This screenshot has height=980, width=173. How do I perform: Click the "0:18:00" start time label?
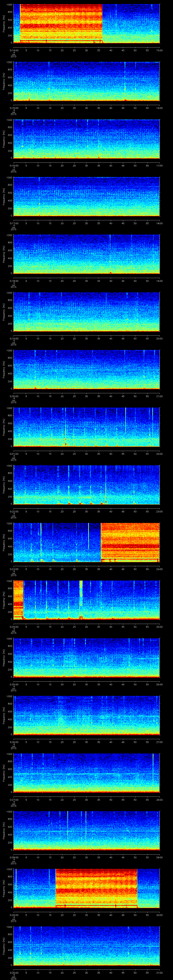14,281
